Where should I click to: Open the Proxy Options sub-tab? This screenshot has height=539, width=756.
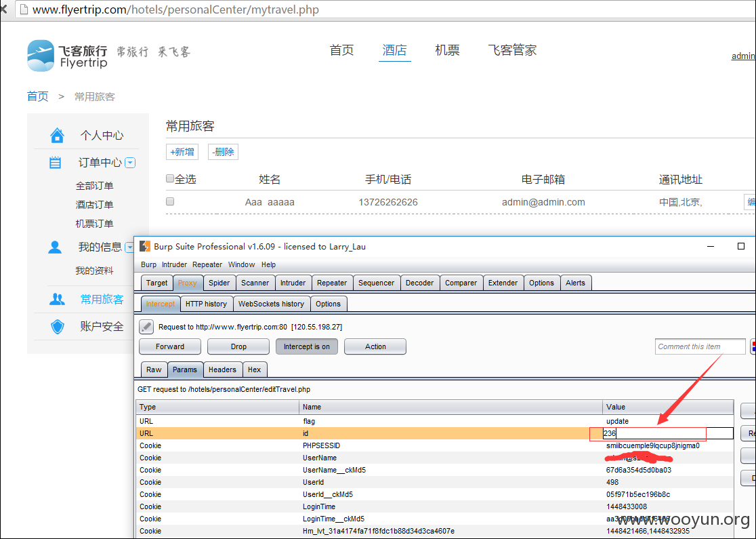click(x=329, y=304)
